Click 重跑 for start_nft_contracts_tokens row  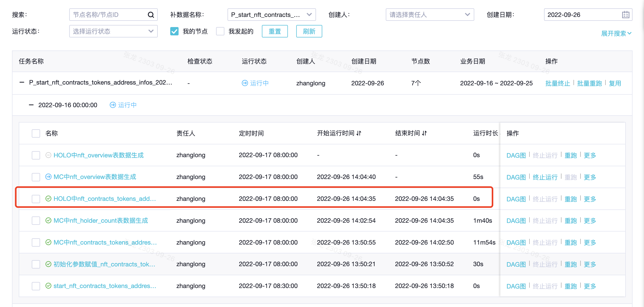pyautogui.click(x=571, y=286)
